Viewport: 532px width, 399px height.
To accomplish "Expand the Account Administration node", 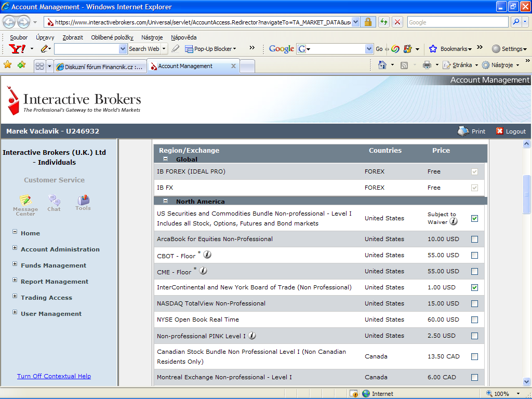I will click(15, 248).
